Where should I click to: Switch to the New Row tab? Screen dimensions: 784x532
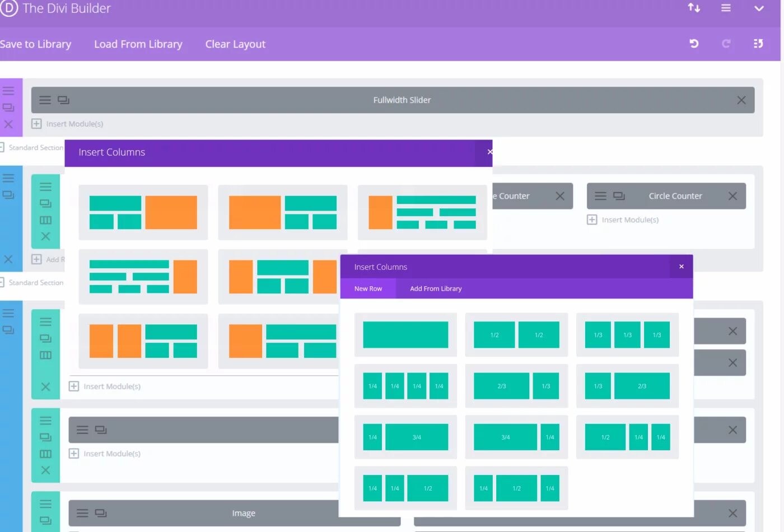(x=368, y=288)
